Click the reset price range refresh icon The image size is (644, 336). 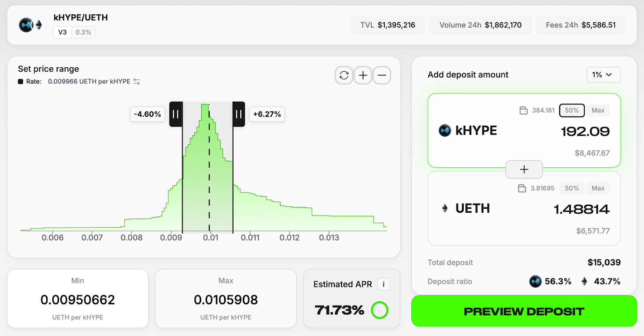[344, 75]
